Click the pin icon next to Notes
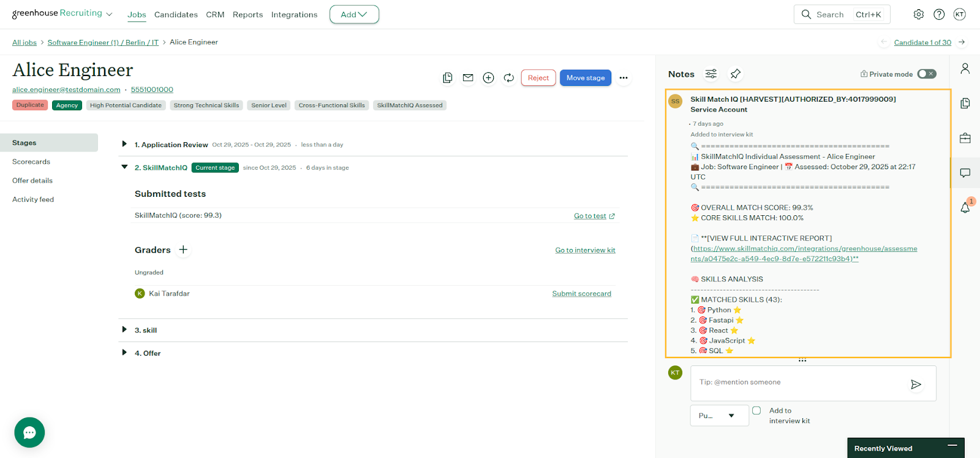Screen dimensions: 980x458 735,74
